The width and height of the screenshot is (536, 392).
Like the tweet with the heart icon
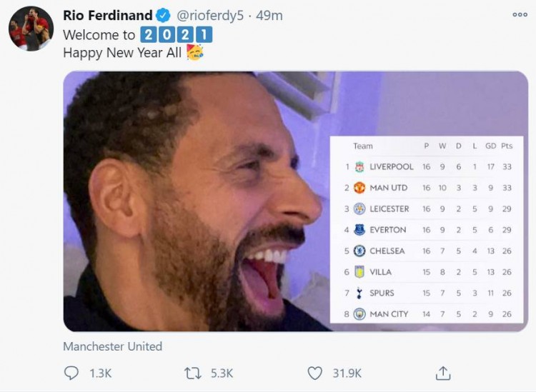pyautogui.click(x=315, y=373)
